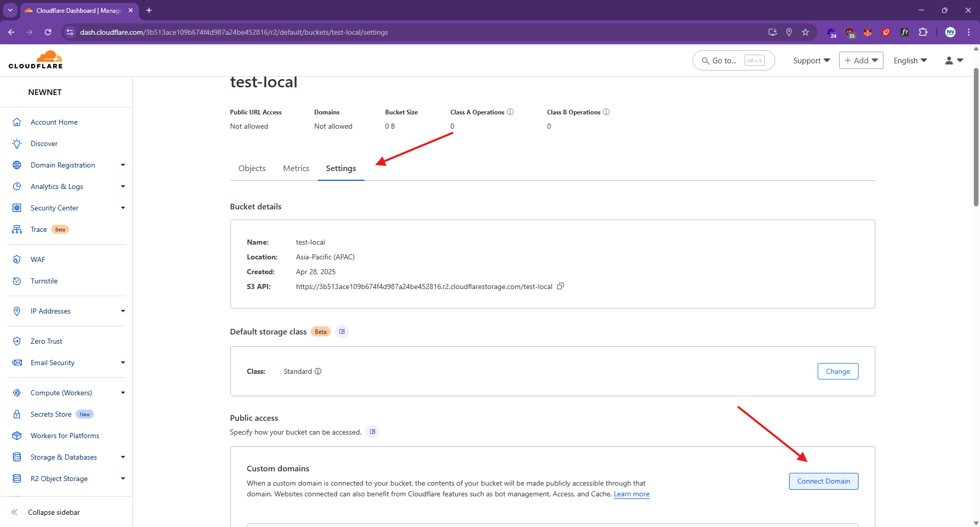Reload the page
Viewport: 980px width, 527px height.
coord(48,32)
